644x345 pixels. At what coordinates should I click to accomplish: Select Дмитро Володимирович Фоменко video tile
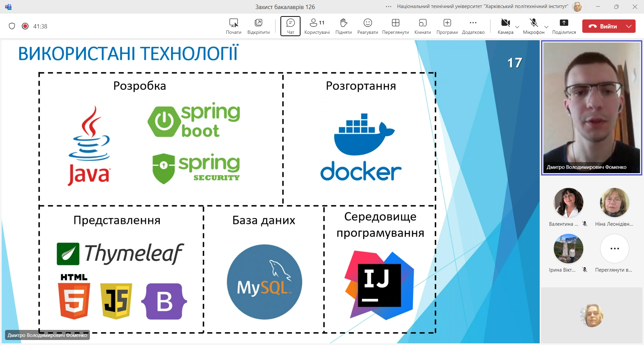pos(591,107)
